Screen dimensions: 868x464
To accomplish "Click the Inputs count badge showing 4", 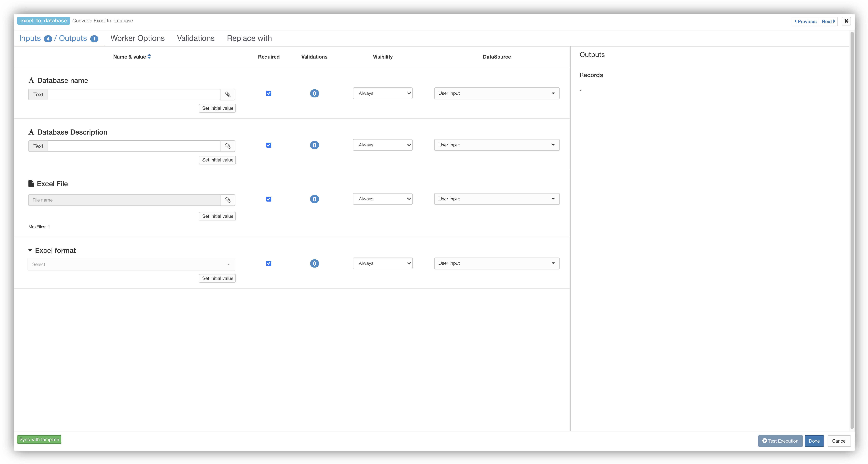I will click(x=48, y=39).
